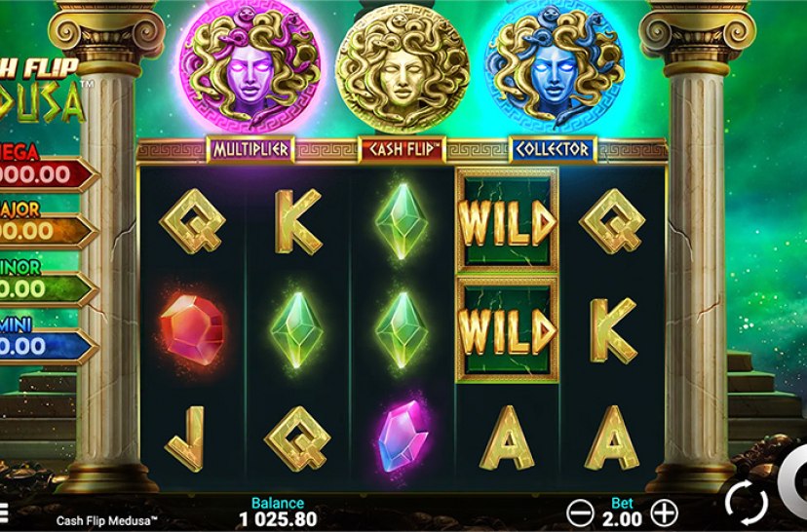The width and height of the screenshot is (807, 532).
Task: Click the upper WILD symbol on reel four
Action: tap(507, 220)
